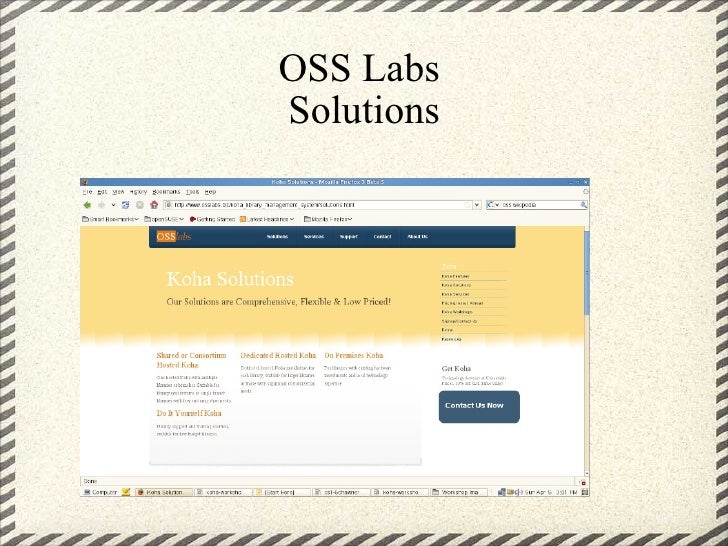
Task: Open Solutions in the site navigation
Action: tap(277, 237)
